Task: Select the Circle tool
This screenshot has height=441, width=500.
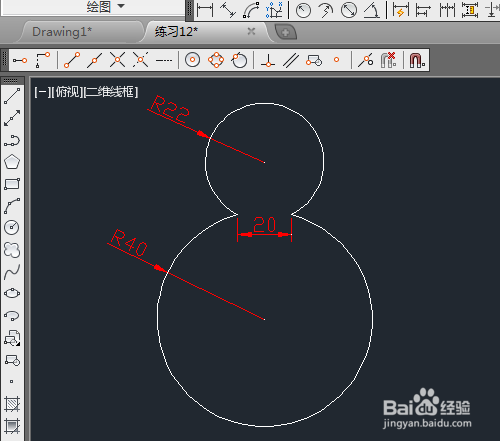Action: pos(12,228)
